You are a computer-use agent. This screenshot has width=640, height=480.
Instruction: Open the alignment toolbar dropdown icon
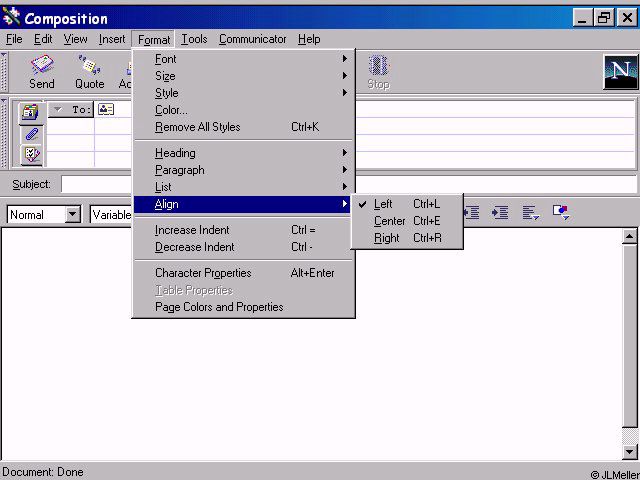point(531,213)
